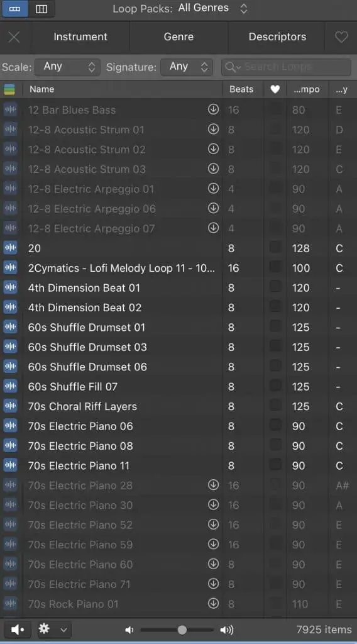Sort loops by Beats column header

coord(241,89)
